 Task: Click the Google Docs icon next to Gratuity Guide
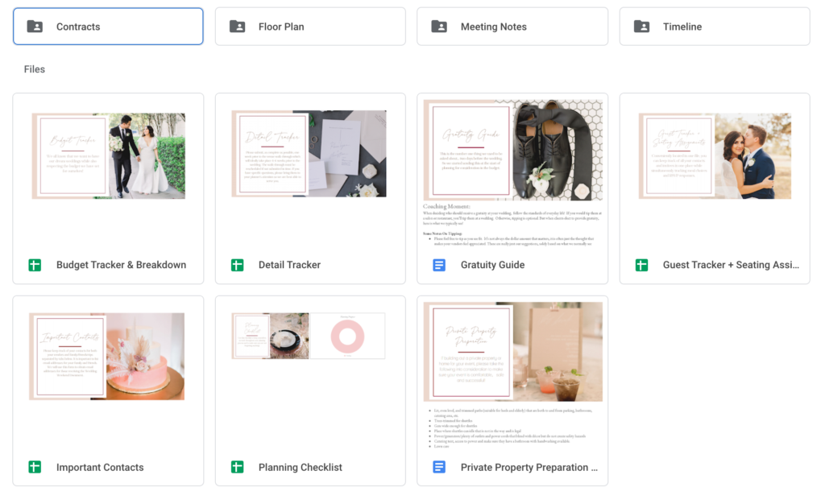438,264
